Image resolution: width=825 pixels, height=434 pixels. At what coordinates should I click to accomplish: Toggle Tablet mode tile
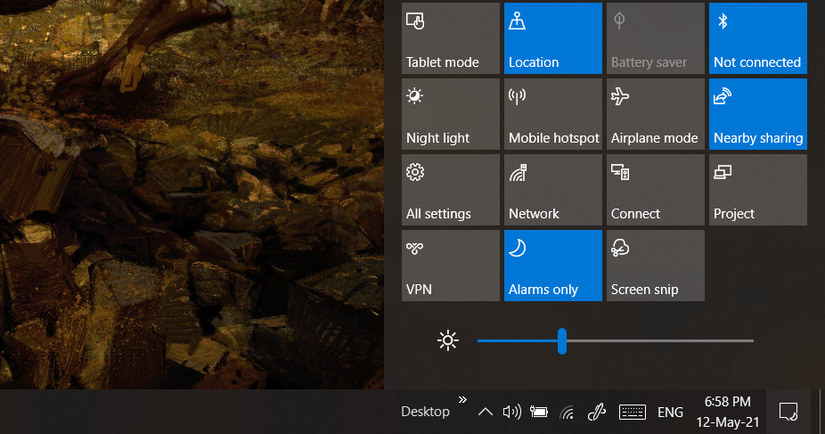point(450,38)
